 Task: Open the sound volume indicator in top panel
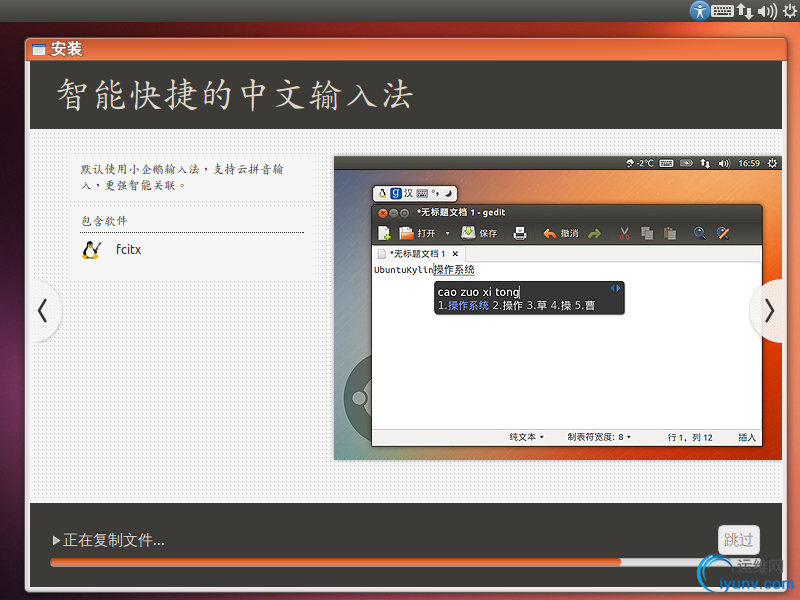tap(767, 11)
